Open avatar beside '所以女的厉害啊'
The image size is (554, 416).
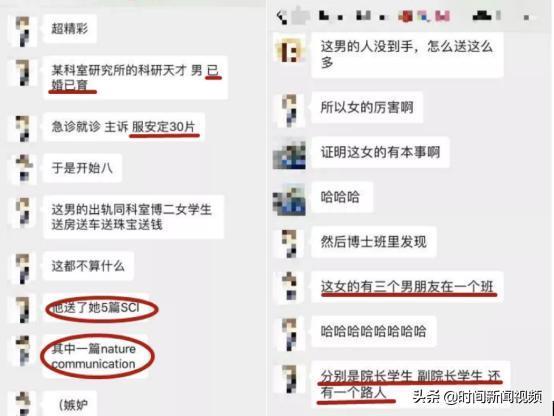pyautogui.click(x=290, y=110)
